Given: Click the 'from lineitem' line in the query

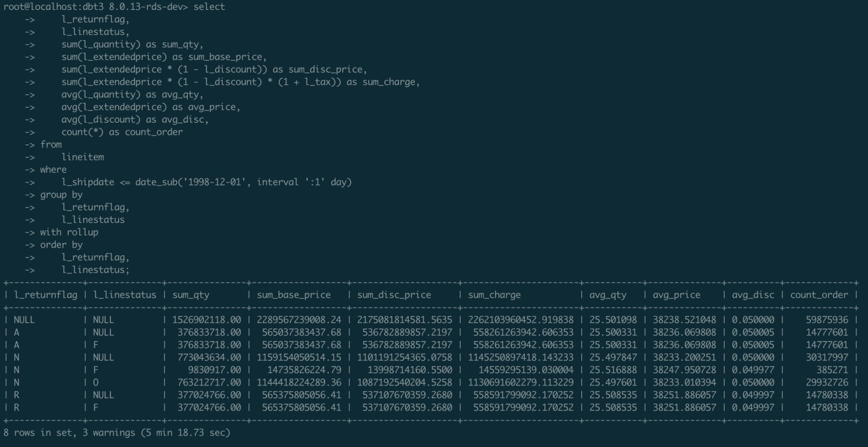Looking at the screenshot, I should coord(81,156).
